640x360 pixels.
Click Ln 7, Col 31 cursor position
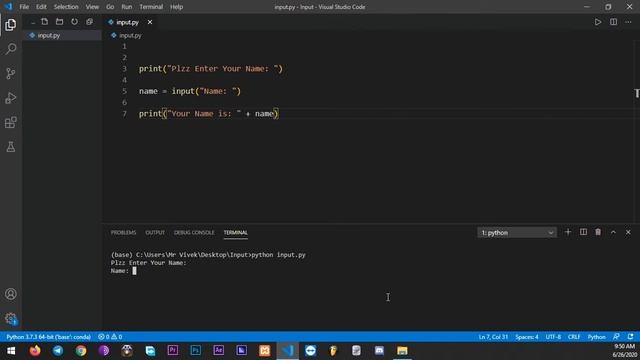[493, 337]
